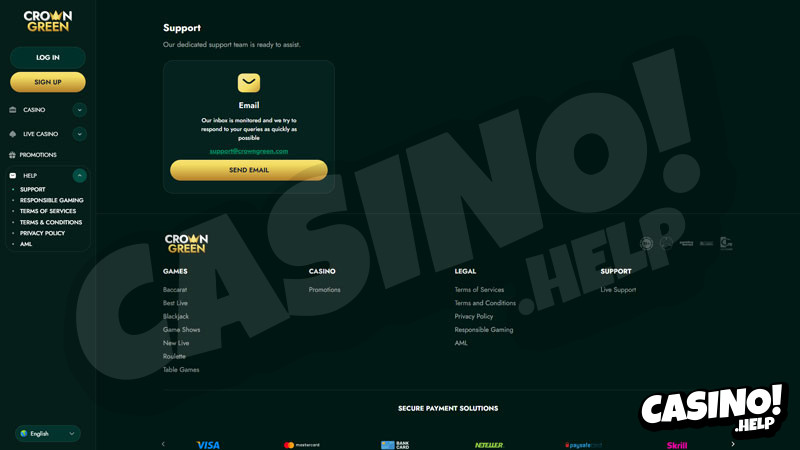Click the Casino briefcase icon in sidebar
The width and height of the screenshot is (800, 450).
tap(13, 110)
